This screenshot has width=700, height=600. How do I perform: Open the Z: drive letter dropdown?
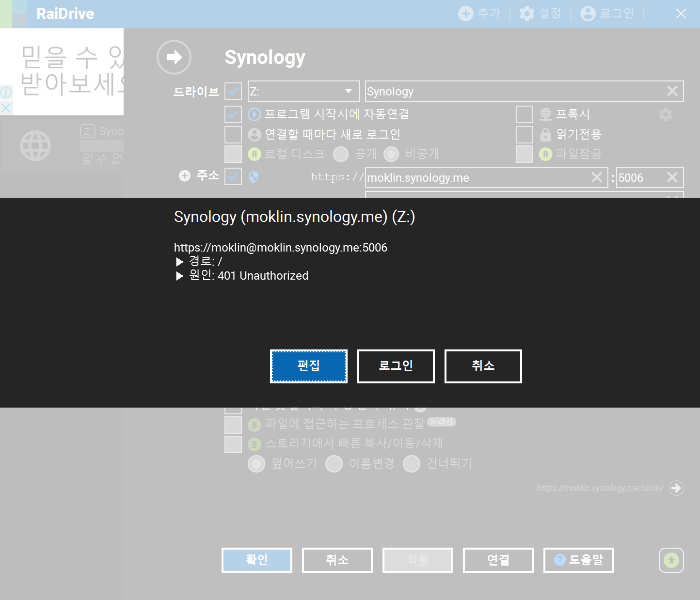point(304,91)
